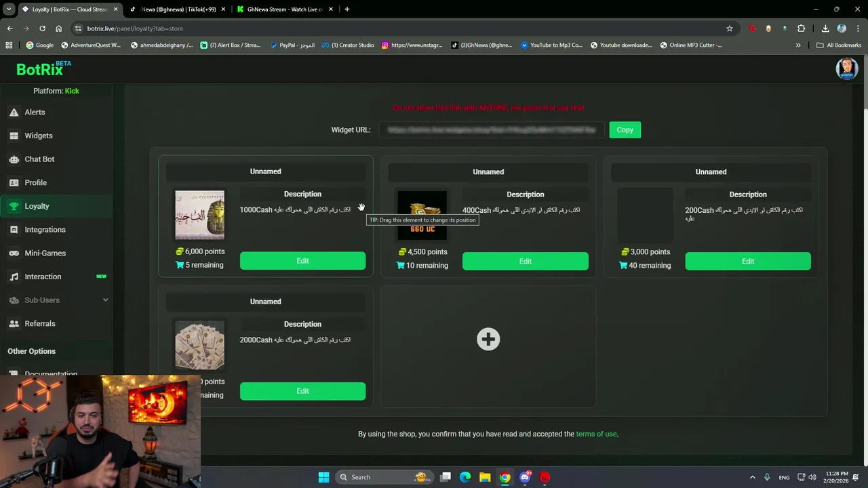Open the All Bookmarks folder
Screen dimensions: 868x488
click(839, 45)
